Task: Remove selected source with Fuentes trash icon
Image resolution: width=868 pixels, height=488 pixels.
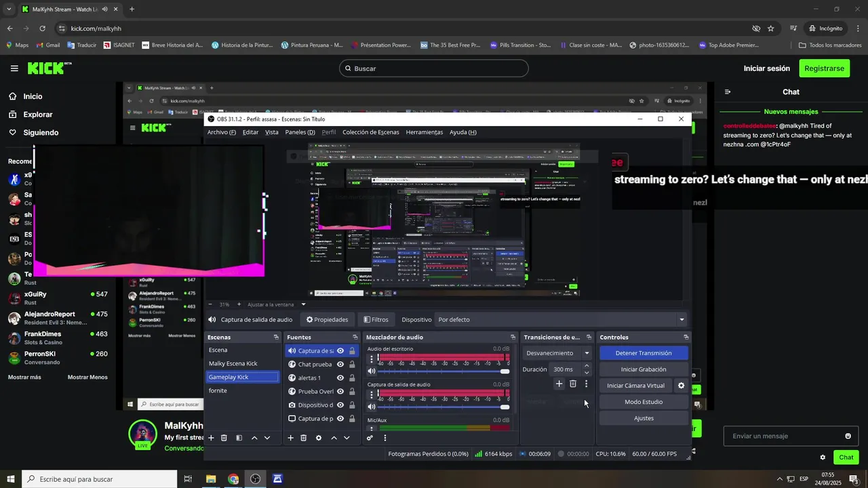Action: 303,438
